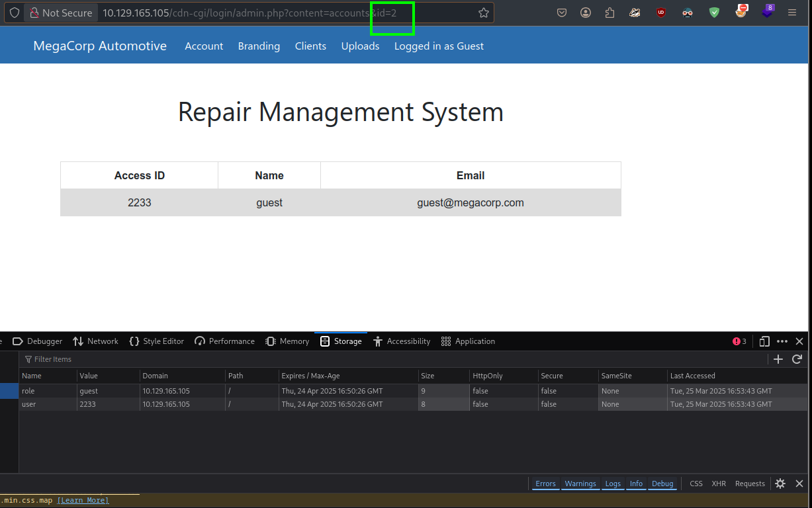Click the Not Secure lock icon
The image size is (812, 508).
(34, 13)
